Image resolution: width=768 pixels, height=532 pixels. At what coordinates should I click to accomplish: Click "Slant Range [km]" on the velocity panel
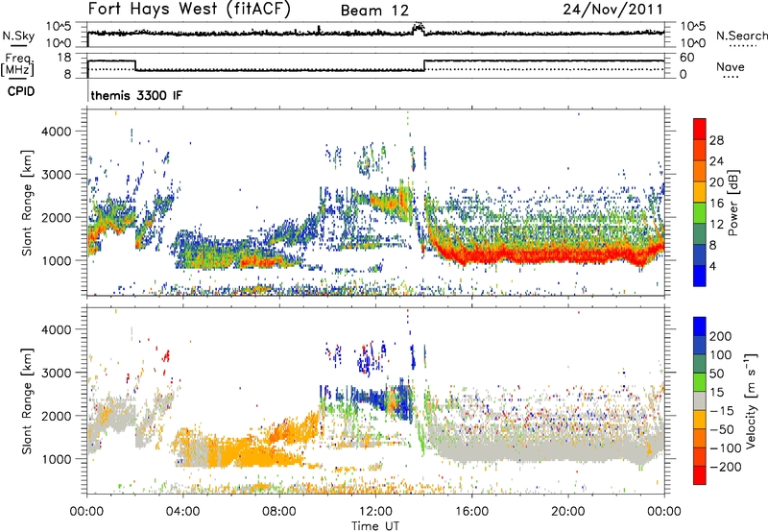pyautogui.click(x=27, y=401)
